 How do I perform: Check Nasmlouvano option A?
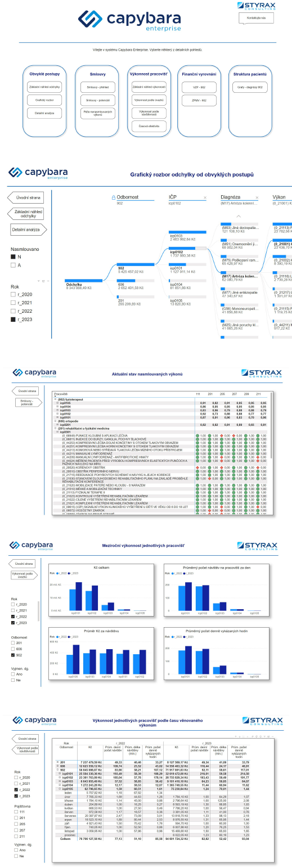pos(13,265)
